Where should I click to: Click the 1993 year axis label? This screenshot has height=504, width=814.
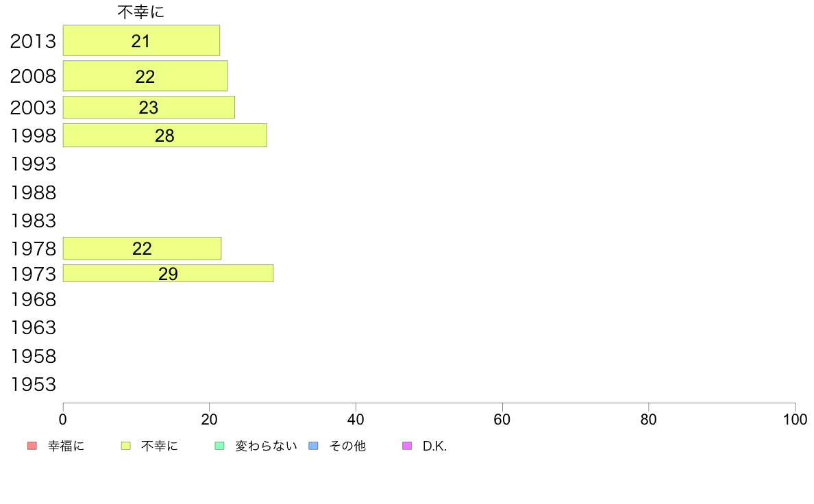33,164
